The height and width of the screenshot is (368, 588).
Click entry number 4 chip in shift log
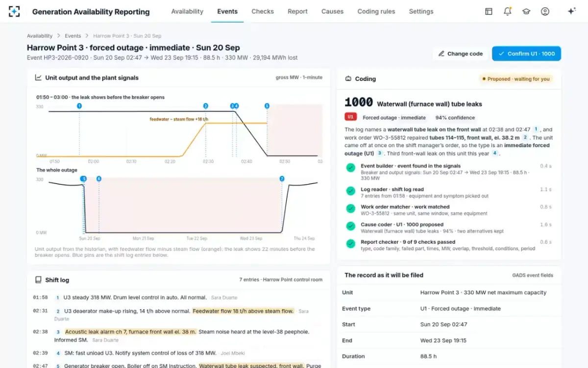click(58, 353)
